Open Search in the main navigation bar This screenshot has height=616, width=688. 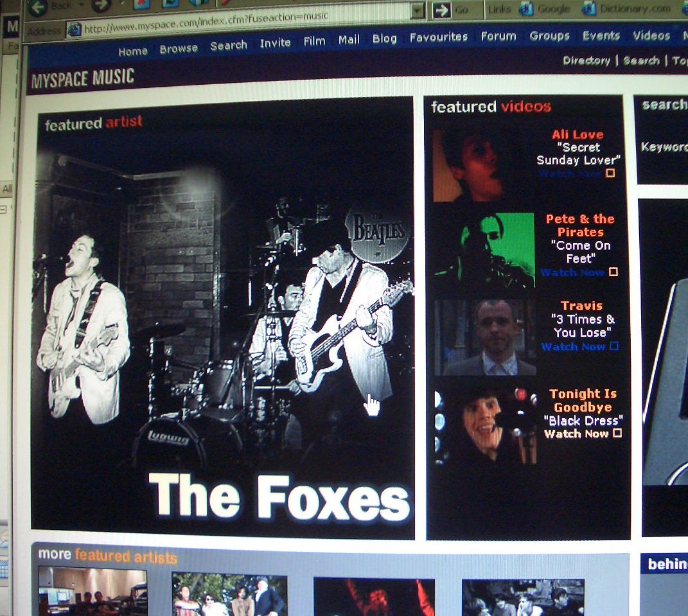click(229, 45)
